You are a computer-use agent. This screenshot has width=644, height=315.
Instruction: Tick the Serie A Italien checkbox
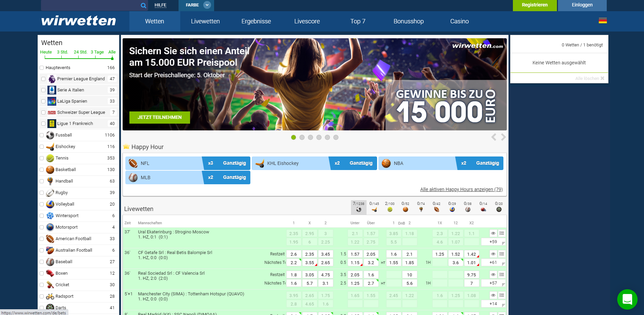pos(43,90)
